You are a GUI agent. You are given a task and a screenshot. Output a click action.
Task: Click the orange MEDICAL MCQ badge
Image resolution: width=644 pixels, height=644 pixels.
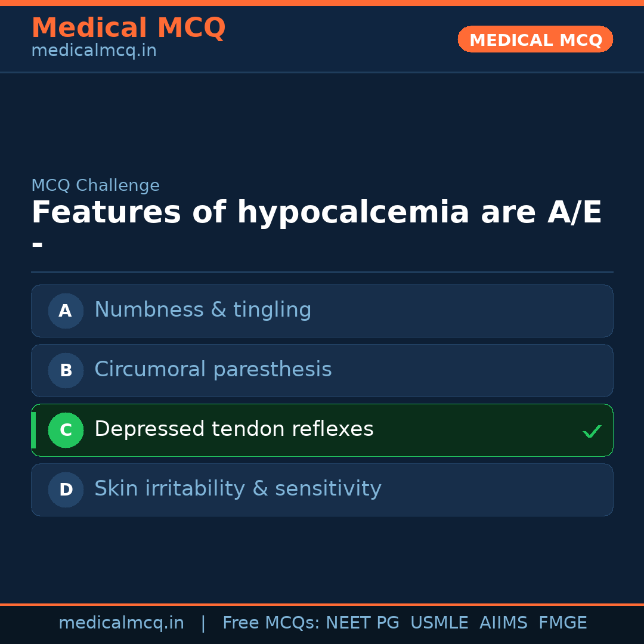[535, 39]
